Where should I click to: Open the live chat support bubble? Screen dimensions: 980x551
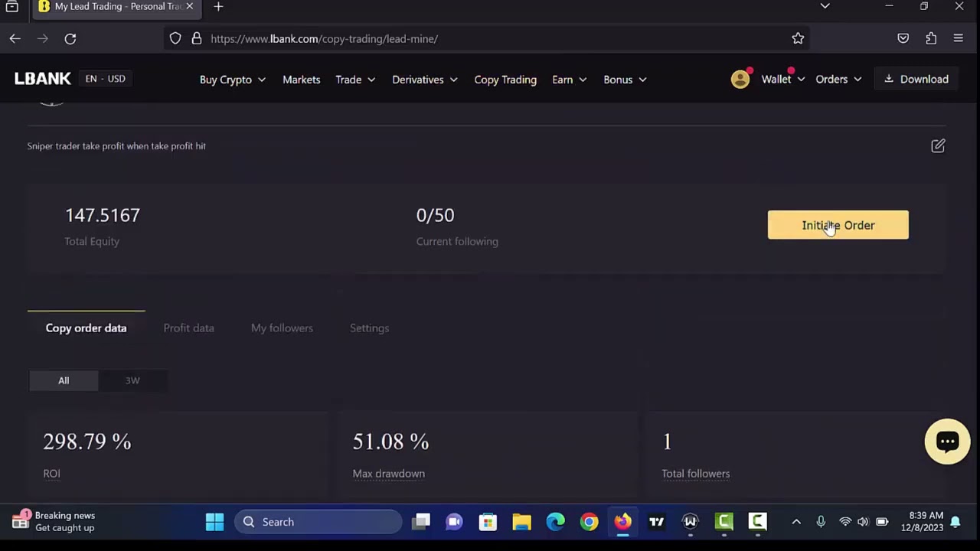pyautogui.click(x=947, y=441)
